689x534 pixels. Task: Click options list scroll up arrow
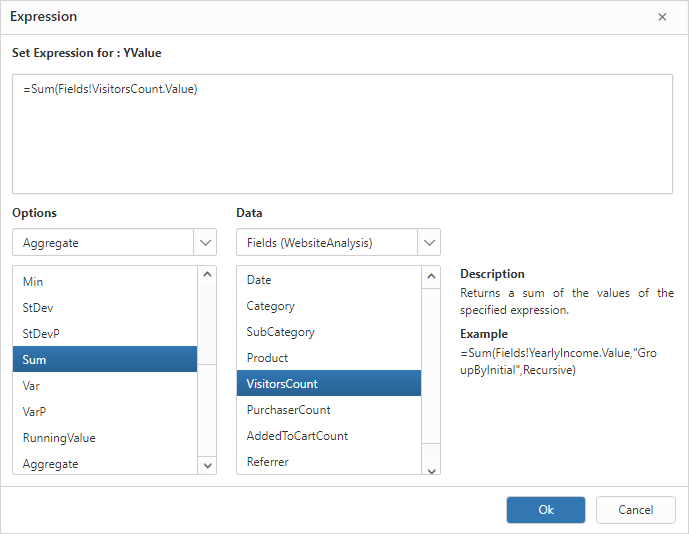[x=207, y=275]
